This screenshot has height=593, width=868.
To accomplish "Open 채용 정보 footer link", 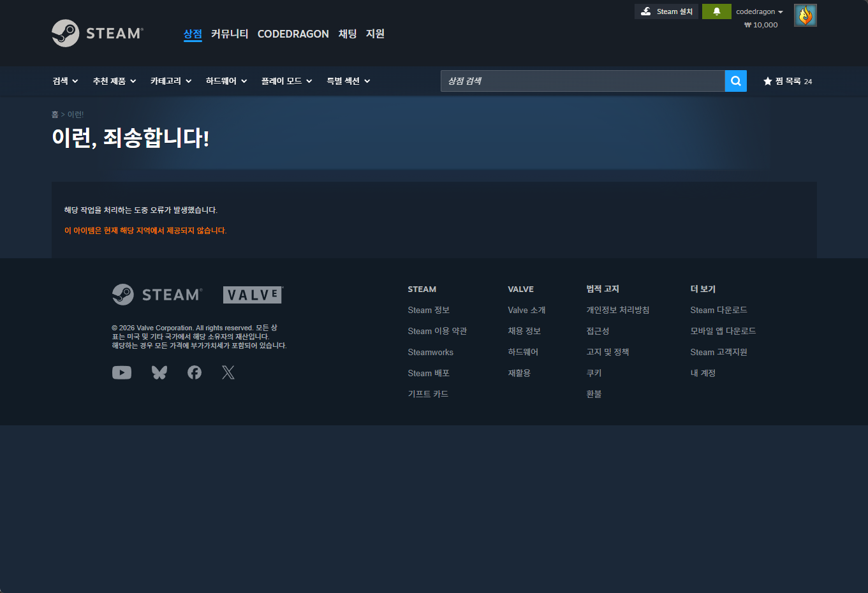I will pyautogui.click(x=524, y=331).
